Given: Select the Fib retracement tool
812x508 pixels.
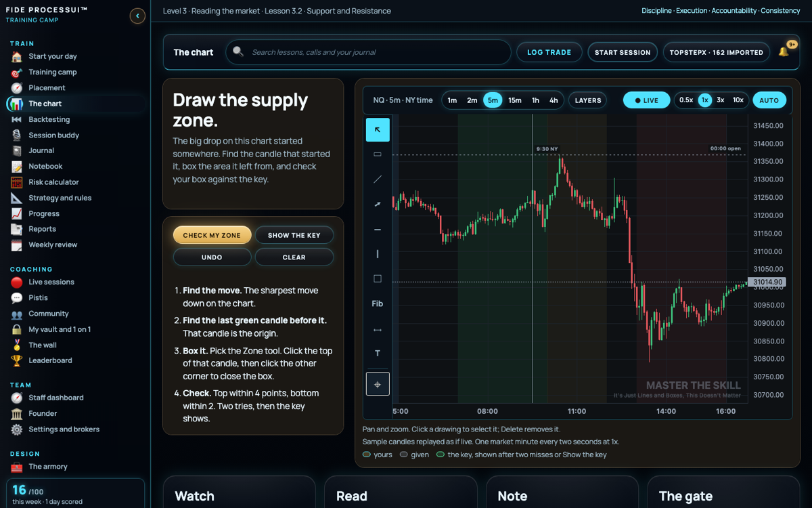Looking at the screenshot, I should pyautogui.click(x=378, y=303).
